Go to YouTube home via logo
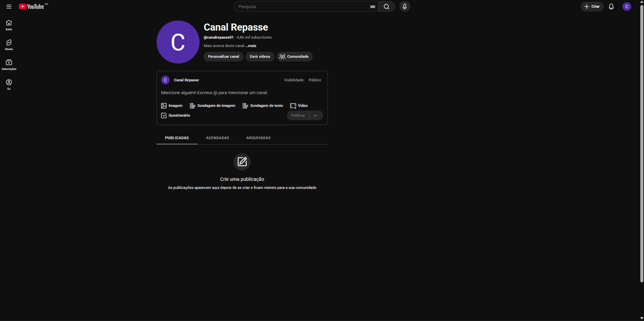Image resolution: width=644 pixels, height=321 pixels. coord(32,6)
